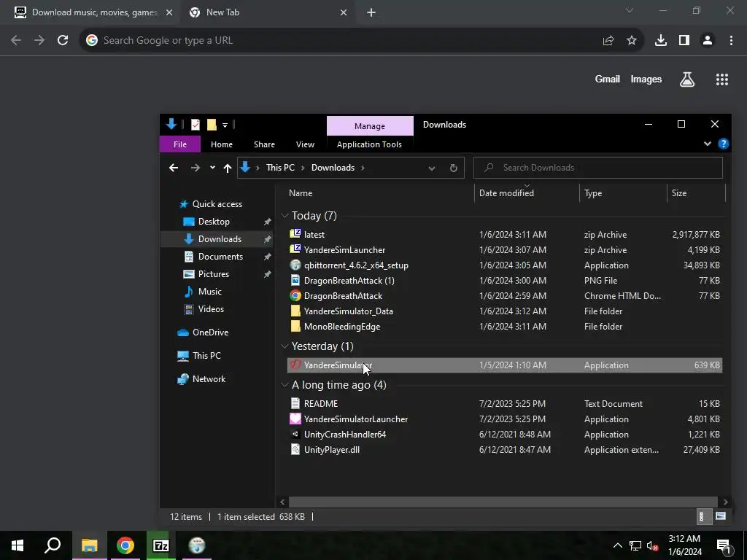Open Desktop in Quick access
Viewport: 747px width, 560px height.
tap(214, 222)
